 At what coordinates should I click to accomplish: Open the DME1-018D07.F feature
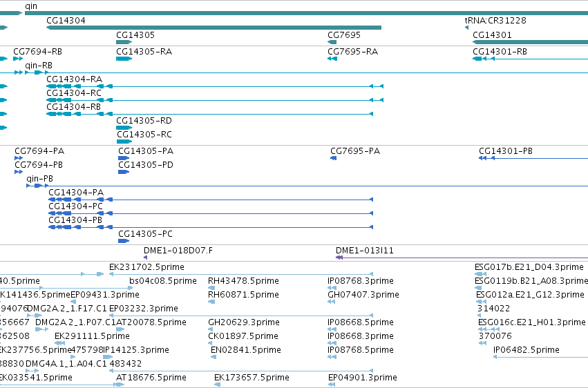(x=178, y=251)
